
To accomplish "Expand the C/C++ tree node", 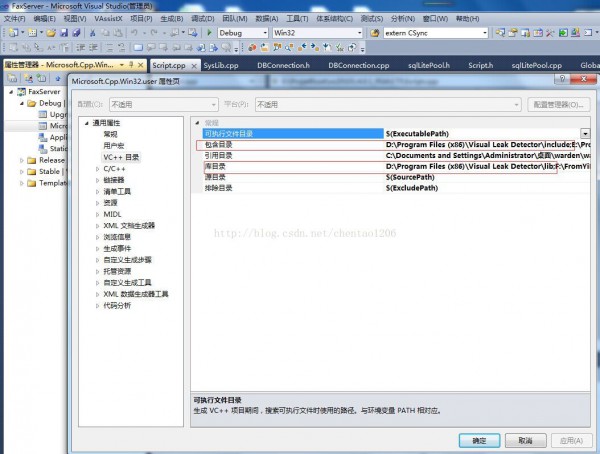I will 97,169.
